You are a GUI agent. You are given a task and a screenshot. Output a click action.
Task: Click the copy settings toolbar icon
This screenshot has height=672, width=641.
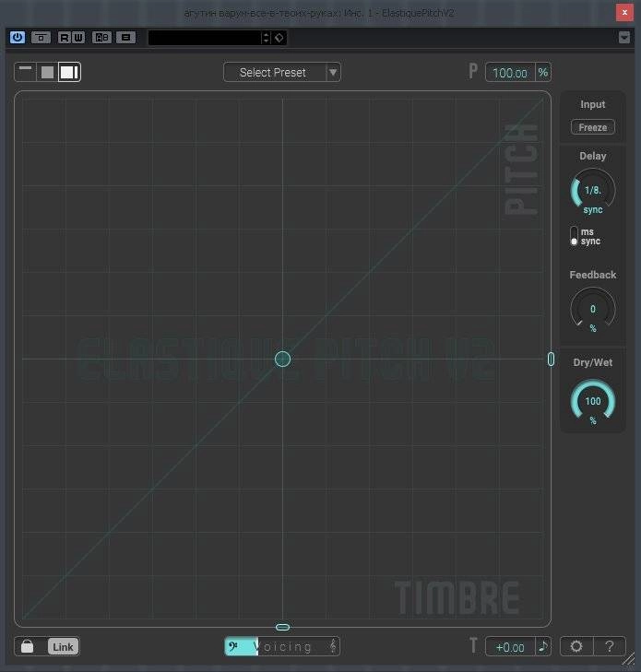(126, 38)
